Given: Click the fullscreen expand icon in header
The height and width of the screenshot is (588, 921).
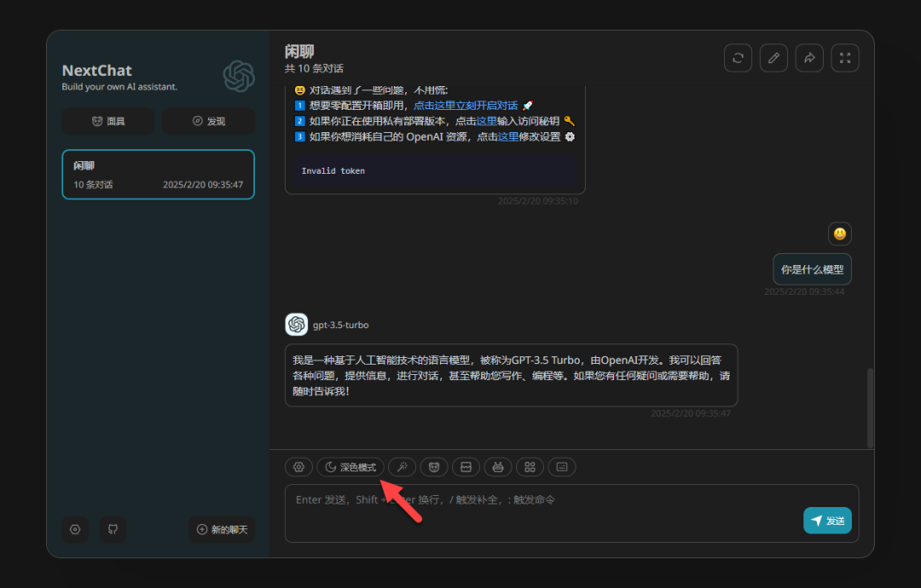Looking at the screenshot, I should 845,58.
